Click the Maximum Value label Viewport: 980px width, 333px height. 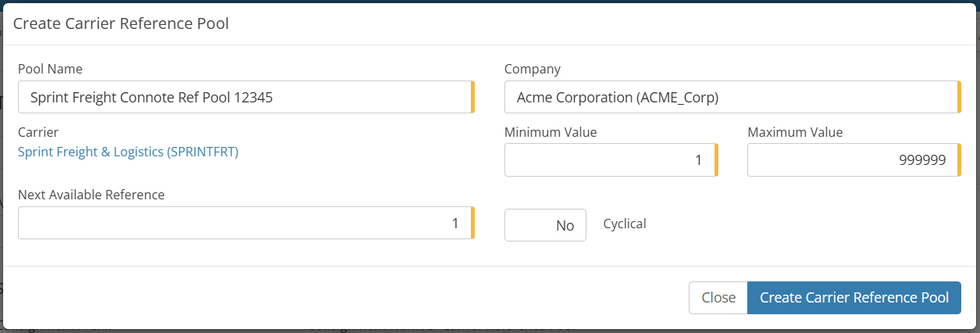(x=795, y=132)
